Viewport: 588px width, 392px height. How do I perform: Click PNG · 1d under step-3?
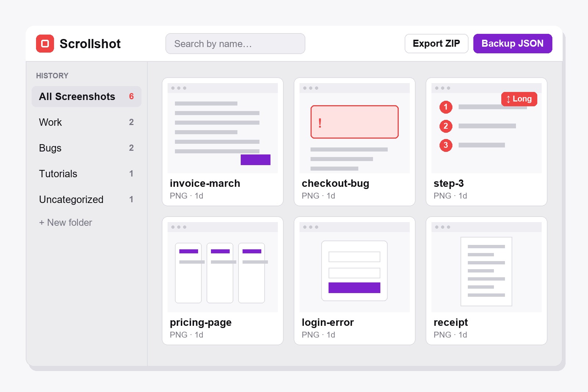coord(450,196)
